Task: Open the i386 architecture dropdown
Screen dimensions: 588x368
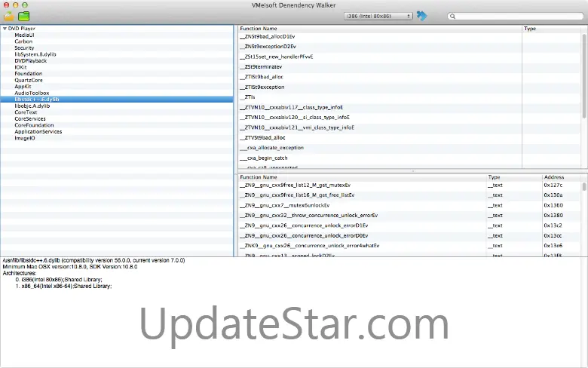Action: (x=378, y=16)
